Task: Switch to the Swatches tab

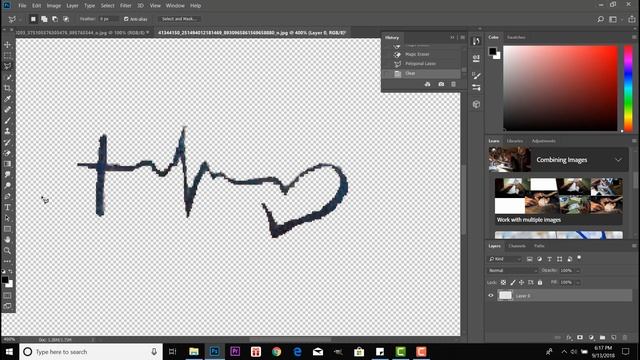Action: coord(516,37)
